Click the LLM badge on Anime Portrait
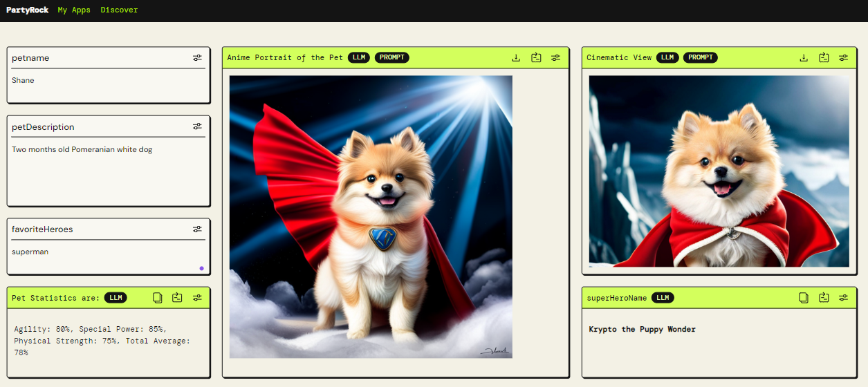This screenshot has height=387, width=868. click(359, 57)
